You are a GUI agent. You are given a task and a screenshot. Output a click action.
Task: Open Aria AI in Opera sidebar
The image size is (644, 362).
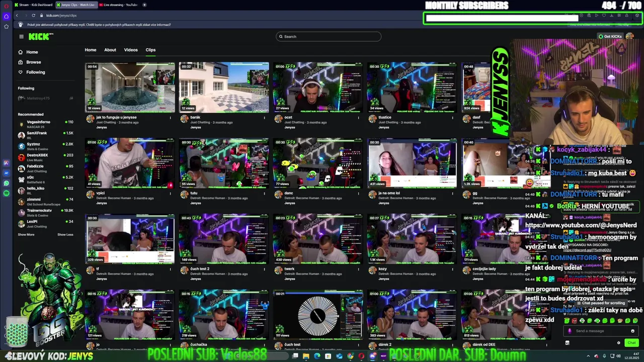[6, 163]
